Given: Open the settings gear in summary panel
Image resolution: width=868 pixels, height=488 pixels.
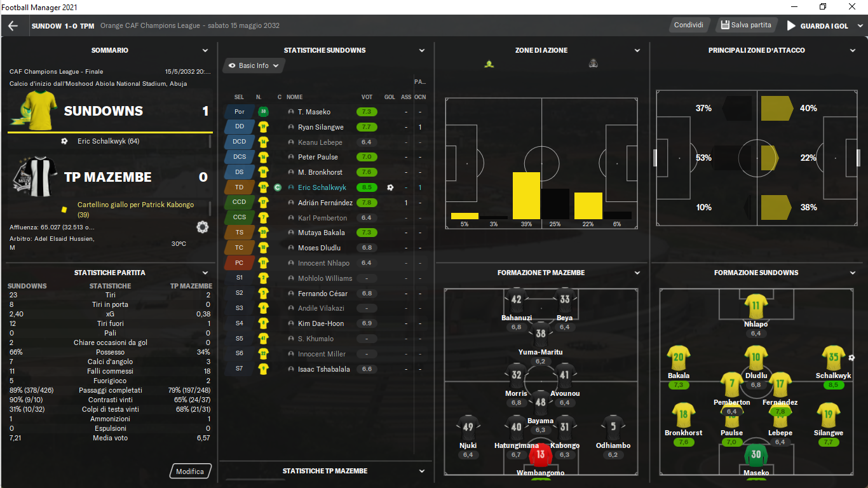Looking at the screenshot, I should point(203,227).
